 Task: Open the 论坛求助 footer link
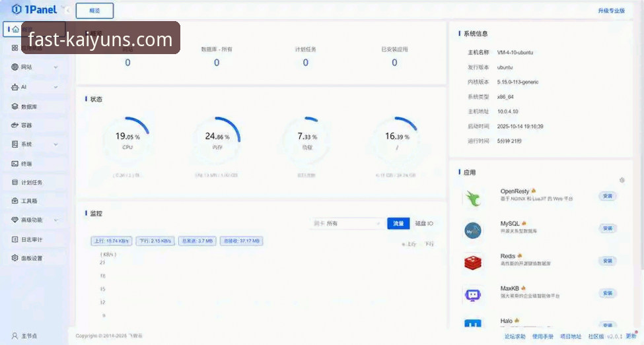click(515, 336)
